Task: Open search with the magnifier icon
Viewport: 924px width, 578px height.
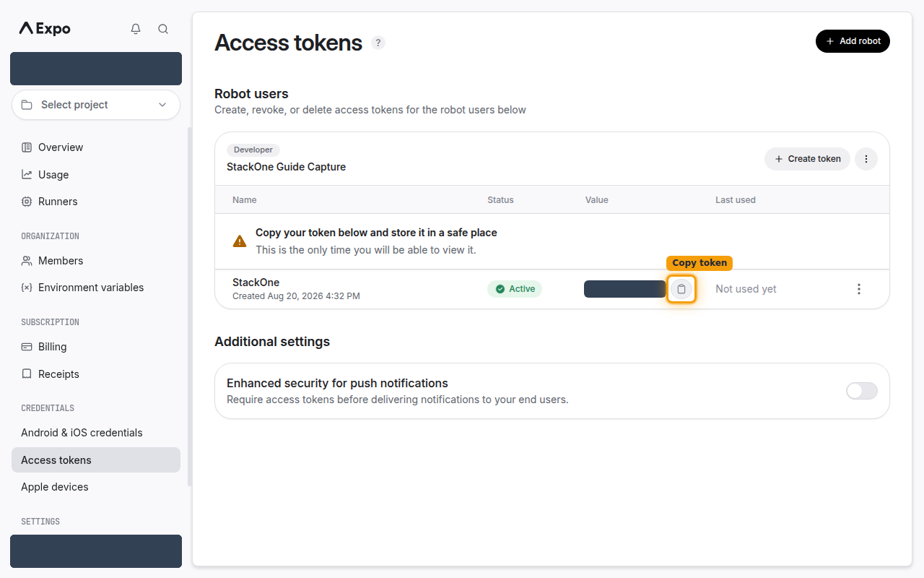Action: (x=163, y=29)
